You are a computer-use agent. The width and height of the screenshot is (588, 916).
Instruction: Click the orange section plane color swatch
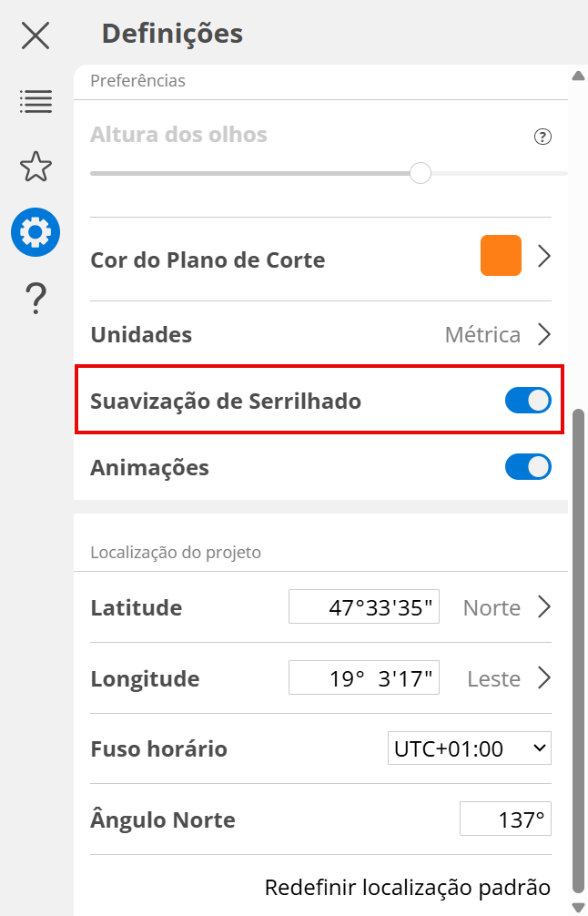(x=501, y=256)
